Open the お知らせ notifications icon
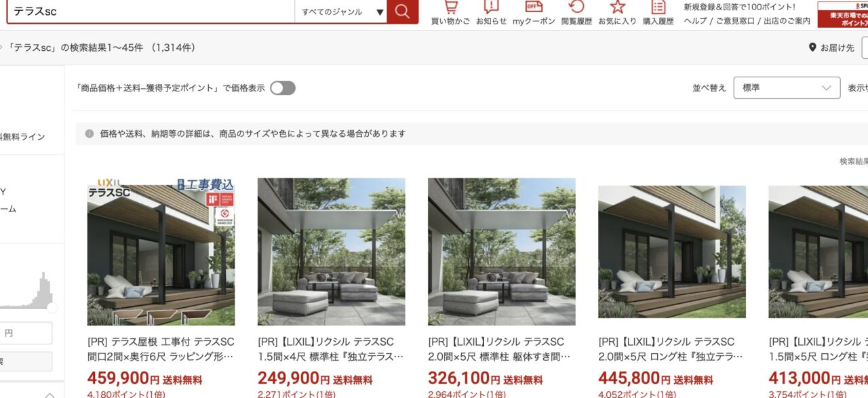 pos(491,13)
